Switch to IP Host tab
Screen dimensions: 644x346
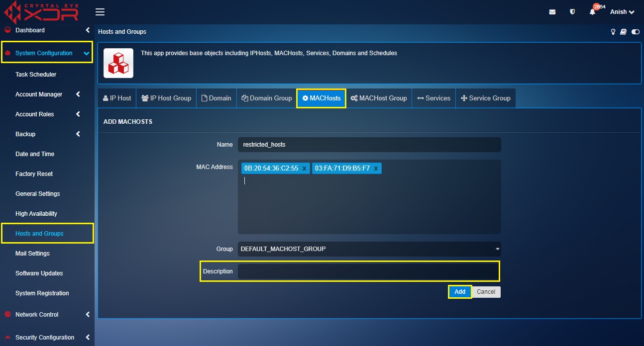117,98
